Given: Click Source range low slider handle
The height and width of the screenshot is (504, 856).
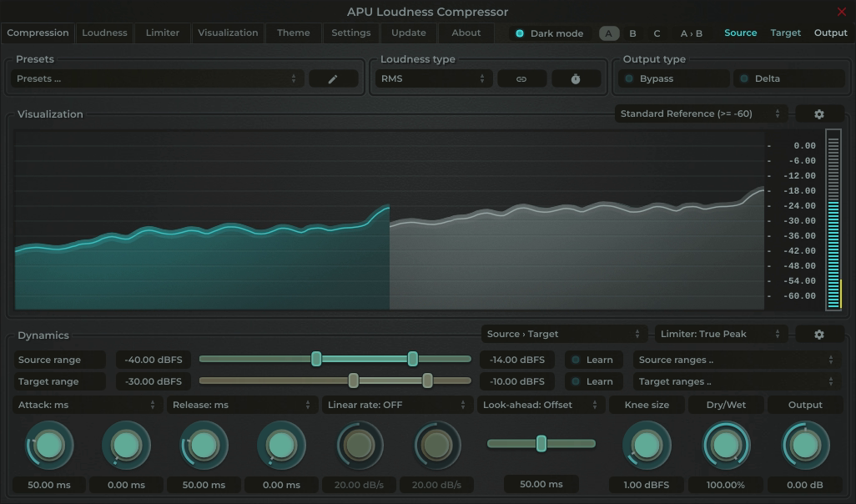Looking at the screenshot, I should click(316, 359).
